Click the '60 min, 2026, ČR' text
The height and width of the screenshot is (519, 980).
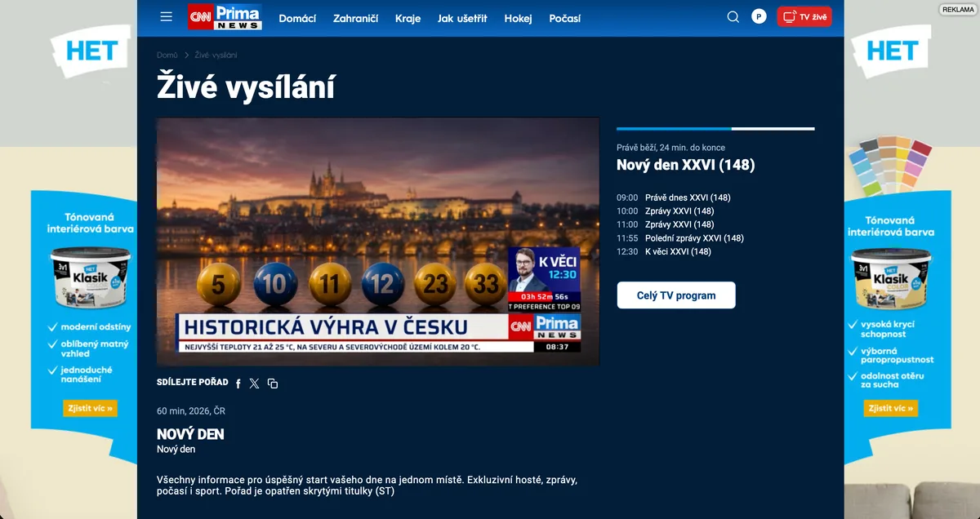(x=191, y=410)
